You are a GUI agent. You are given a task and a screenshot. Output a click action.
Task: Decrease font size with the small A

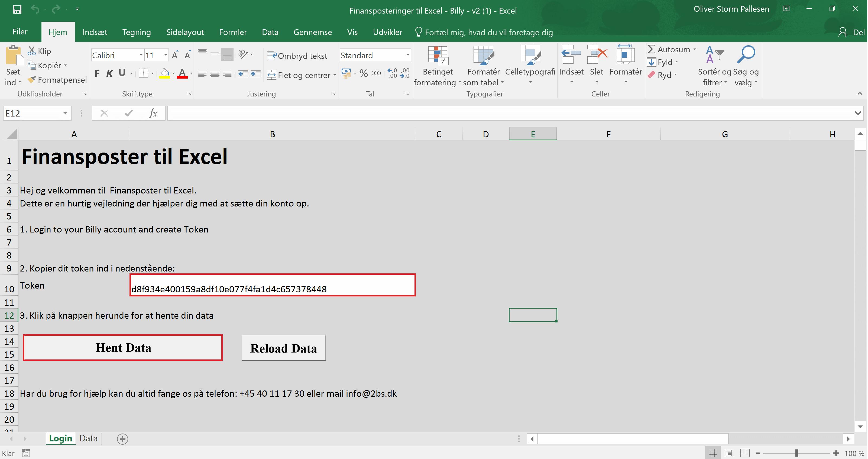pyautogui.click(x=188, y=55)
